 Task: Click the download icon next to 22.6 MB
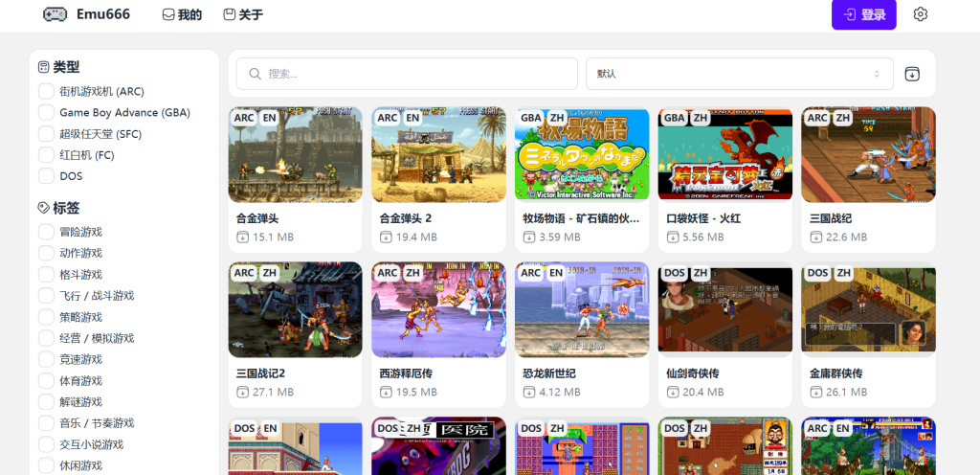[815, 237]
